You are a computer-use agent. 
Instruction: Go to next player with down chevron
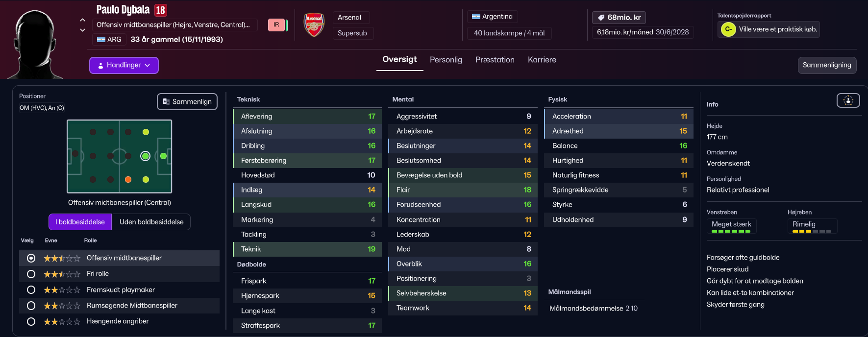(x=82, y=30)
